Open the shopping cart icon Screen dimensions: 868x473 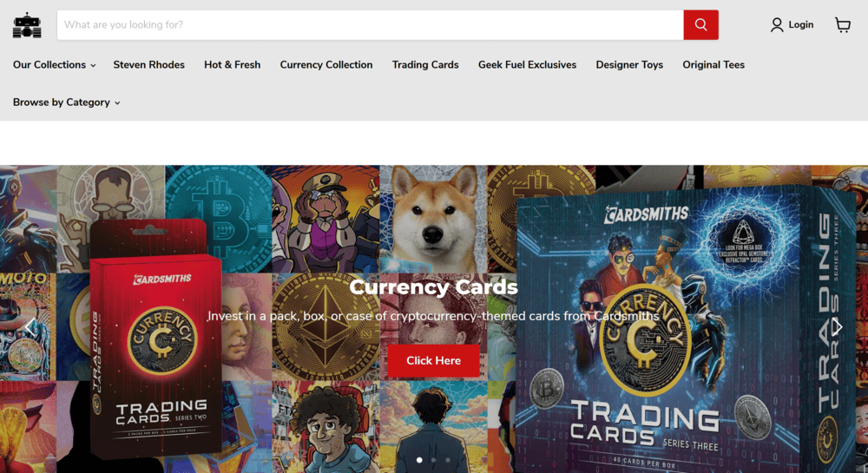(843, 25)
